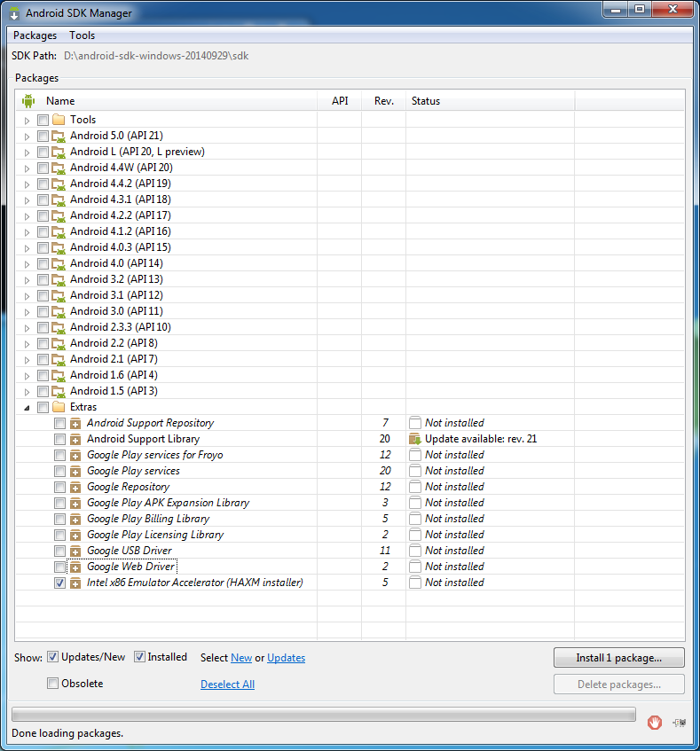Click the Android robot icon in Name header
Viewport: 700px width, 751px height.
tap(28, 101)
